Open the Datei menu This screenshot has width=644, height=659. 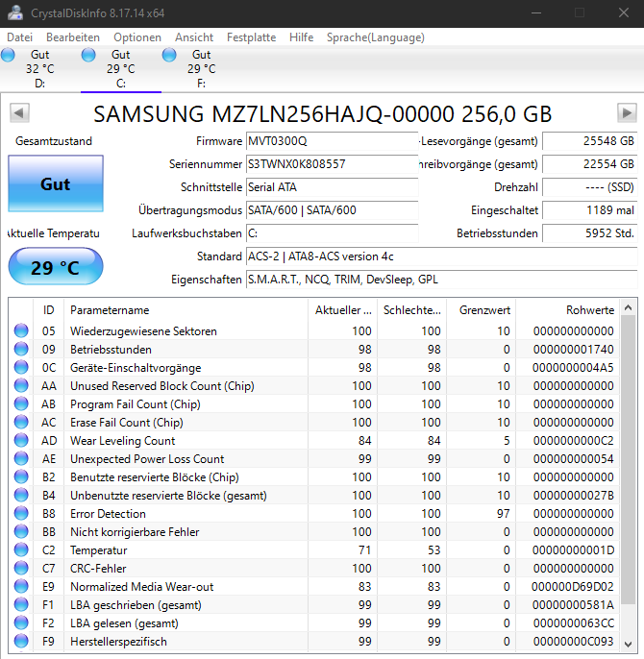[x=20, y=37]
